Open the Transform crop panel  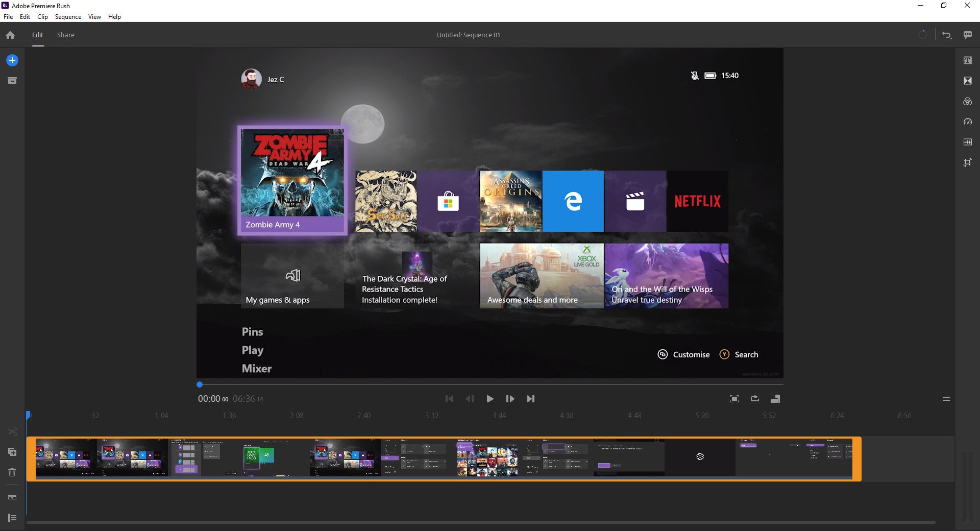[x=967, y=162]
